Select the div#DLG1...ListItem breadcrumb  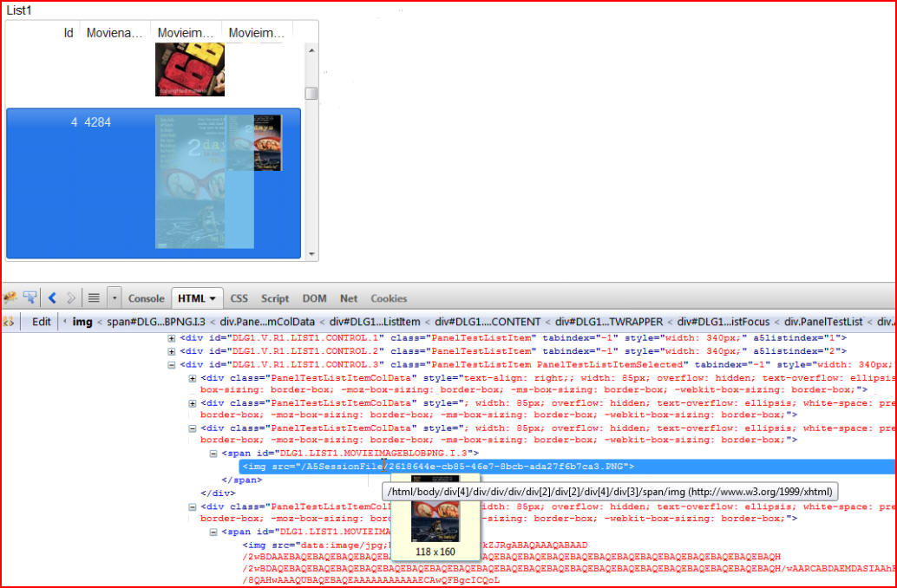pyautogui.click(x=375, y=322)
